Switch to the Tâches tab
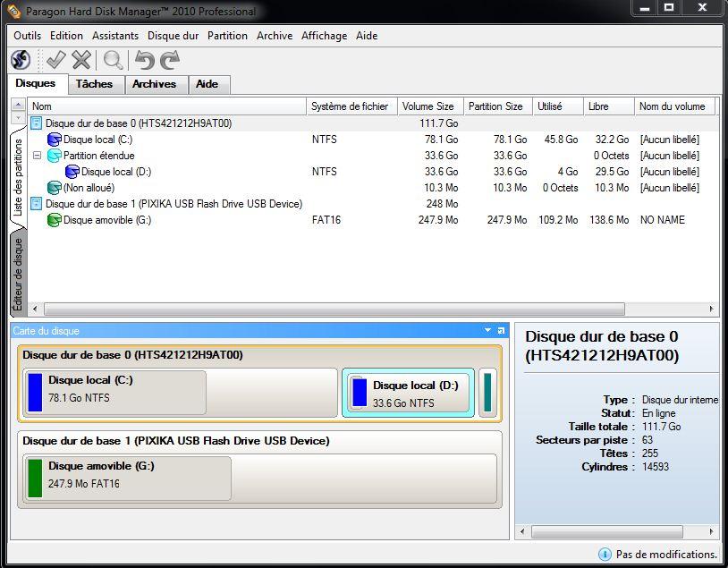728x568 pixels. [x=97, y=84]
